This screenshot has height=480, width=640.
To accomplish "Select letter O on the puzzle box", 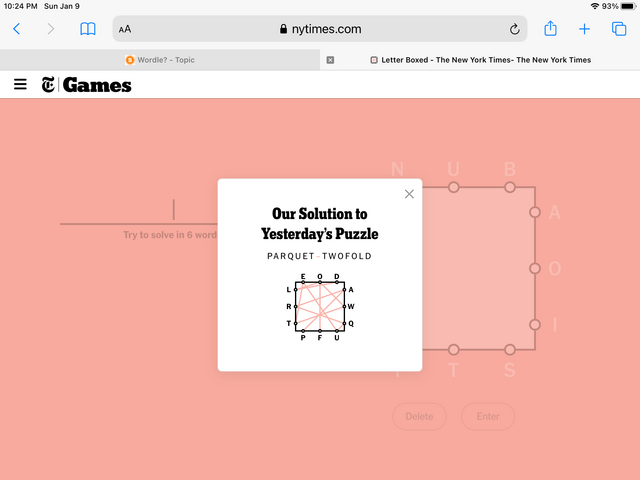I will (554, 269).
